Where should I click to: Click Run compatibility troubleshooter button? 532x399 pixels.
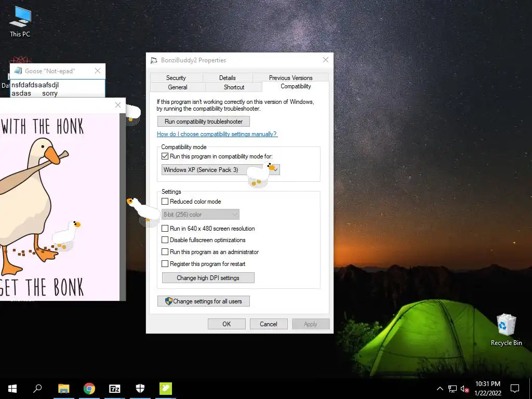pos(204,122)
